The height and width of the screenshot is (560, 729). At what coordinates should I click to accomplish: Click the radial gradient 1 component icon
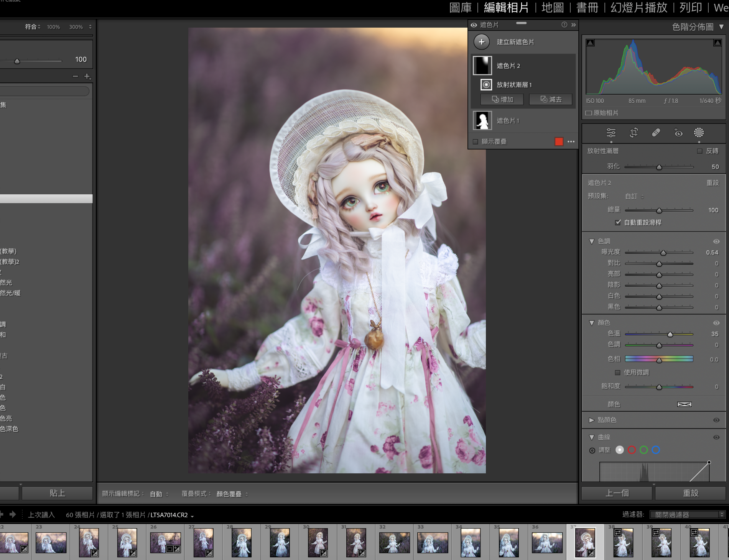point(486,84)
